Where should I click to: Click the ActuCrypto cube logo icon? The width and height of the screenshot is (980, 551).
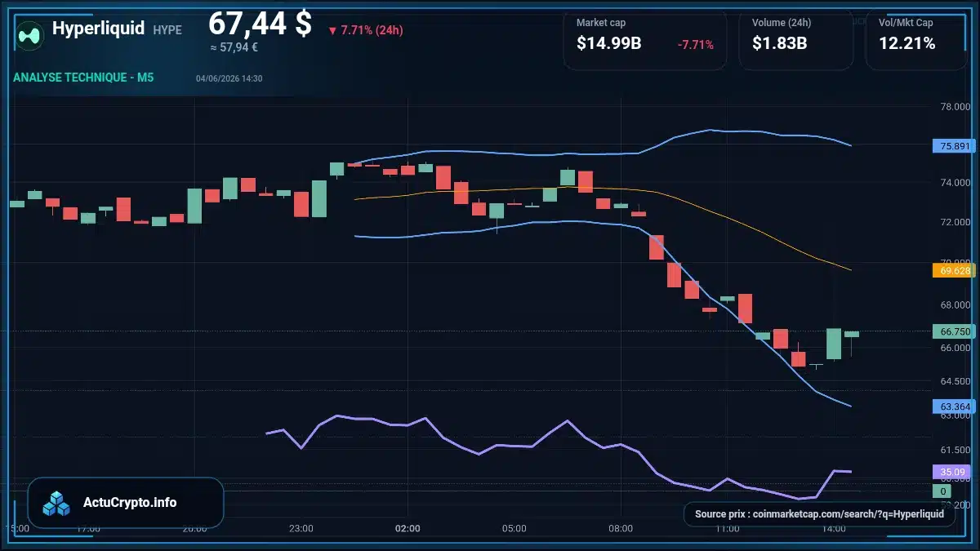coord(57,503)
